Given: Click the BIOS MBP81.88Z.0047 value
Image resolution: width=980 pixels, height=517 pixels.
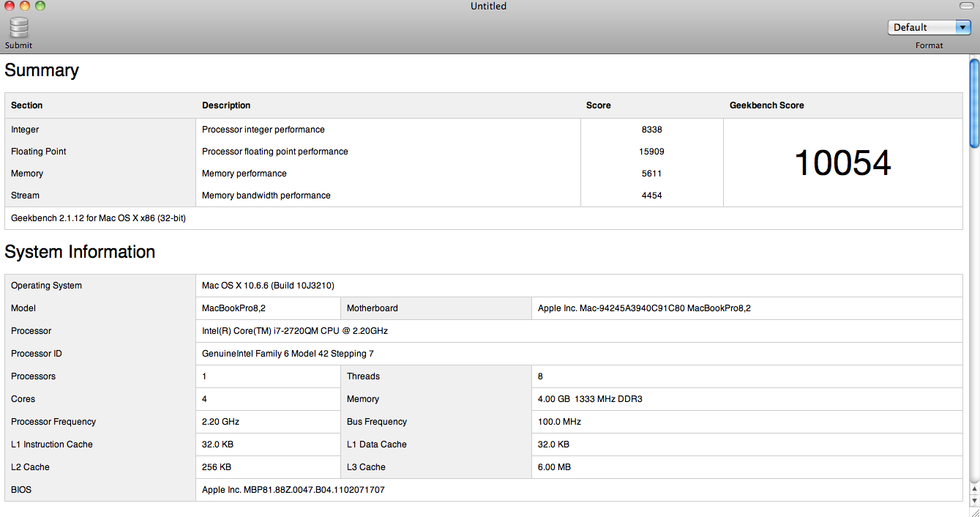Looking at the screenshot, I should (x=293, y=490).
